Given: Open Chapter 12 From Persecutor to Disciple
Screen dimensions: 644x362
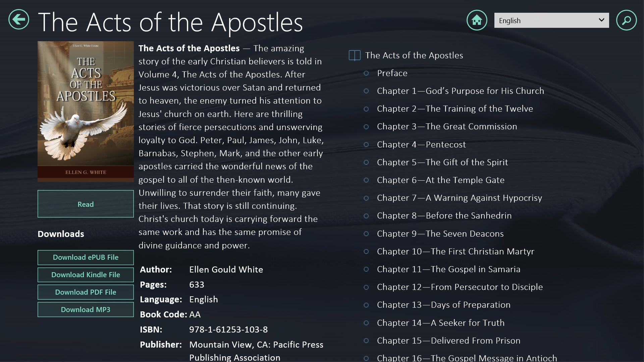Looking at the screenshot, I should coord(460,287).
